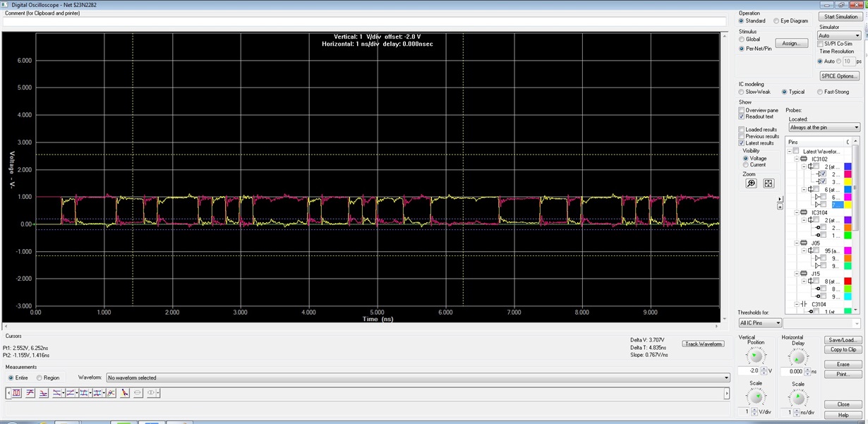Open SPICE Options... dialog

coord(839,75)
